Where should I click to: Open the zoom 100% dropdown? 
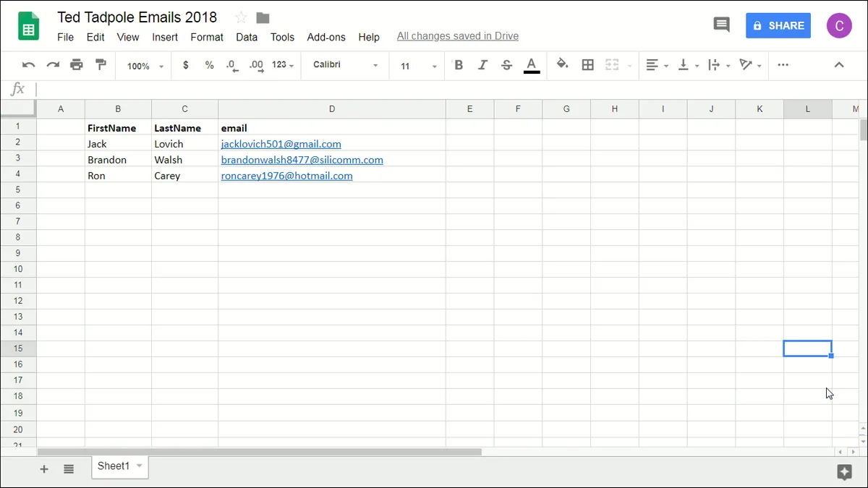point(145,66)
